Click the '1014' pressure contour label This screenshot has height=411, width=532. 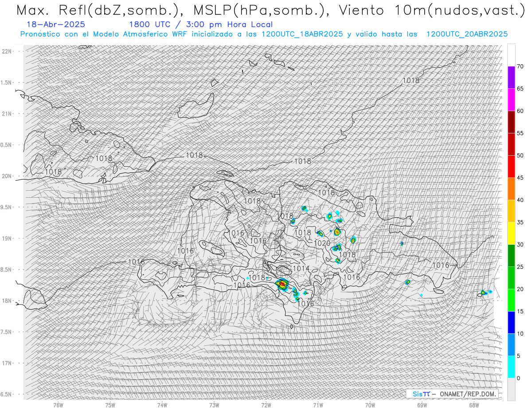(x=301, y=269)
